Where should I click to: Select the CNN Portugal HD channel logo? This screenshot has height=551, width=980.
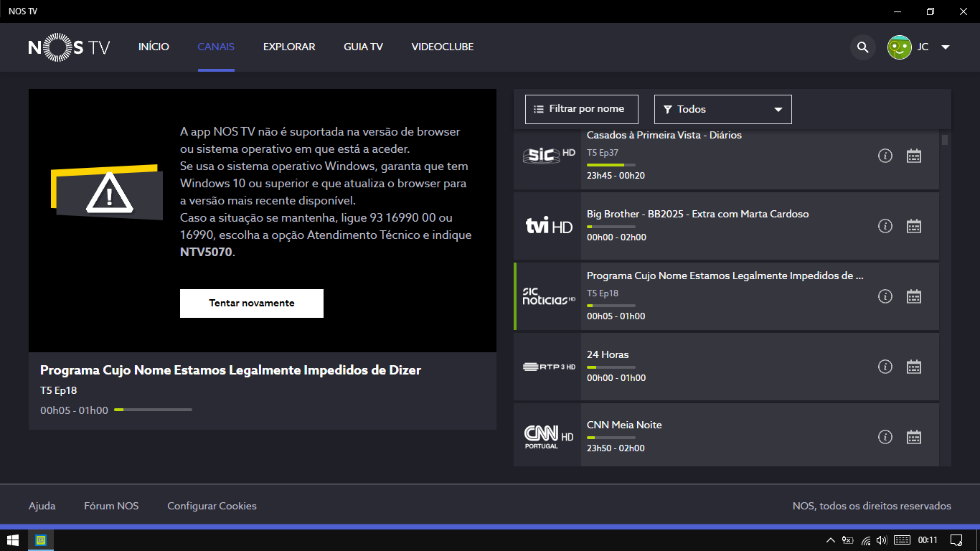(x=549, y=437)
